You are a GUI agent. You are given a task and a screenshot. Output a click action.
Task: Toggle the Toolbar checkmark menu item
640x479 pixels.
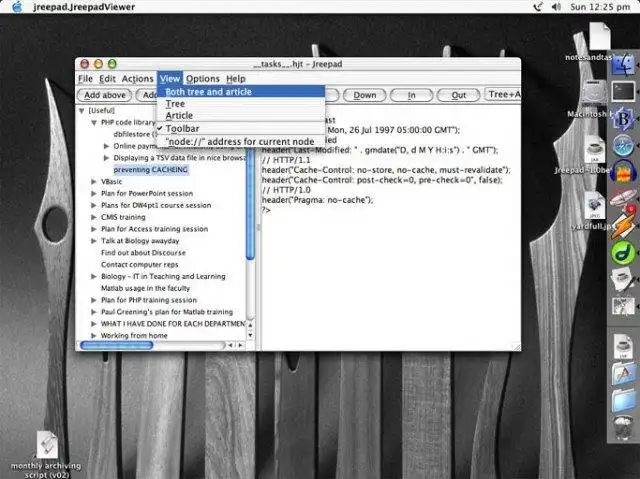(241, 129)
